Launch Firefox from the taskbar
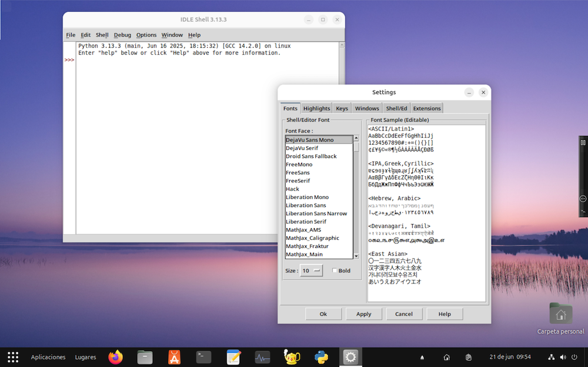The height and width of the screenshot is (367, 588). 116,357
